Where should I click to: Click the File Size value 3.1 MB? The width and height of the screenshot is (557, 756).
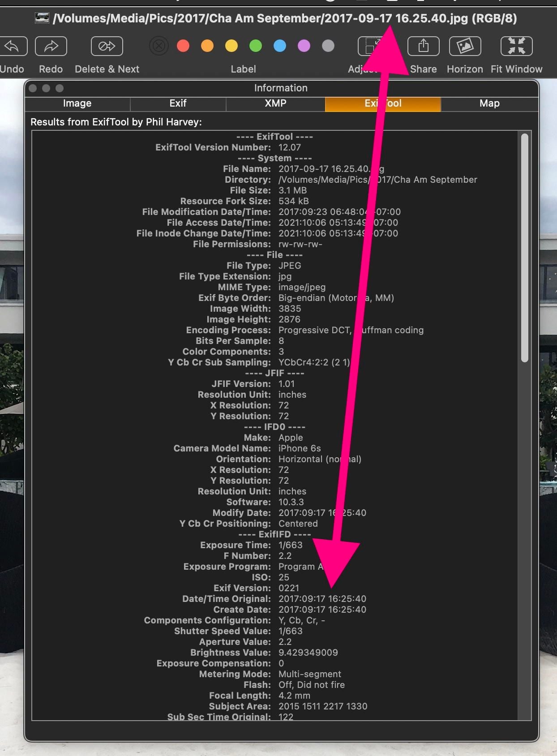293,190
